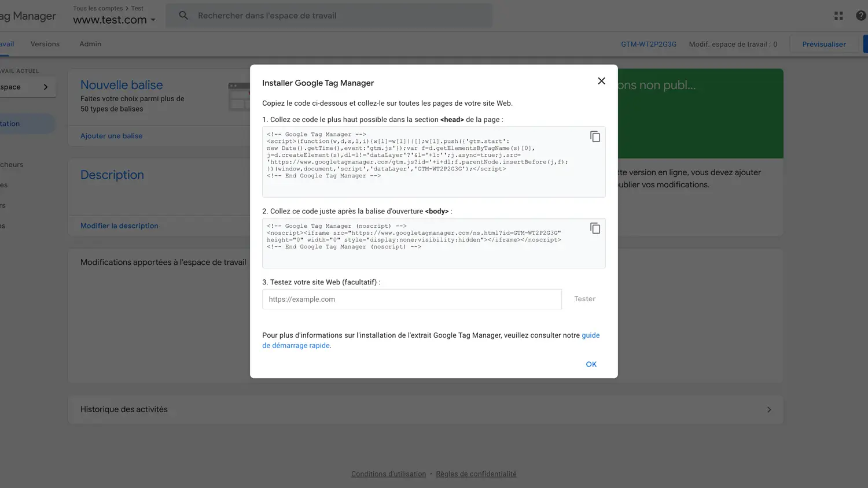Click the Description card heading
This screenshot has width=868, height=488.
click(112, 175)
